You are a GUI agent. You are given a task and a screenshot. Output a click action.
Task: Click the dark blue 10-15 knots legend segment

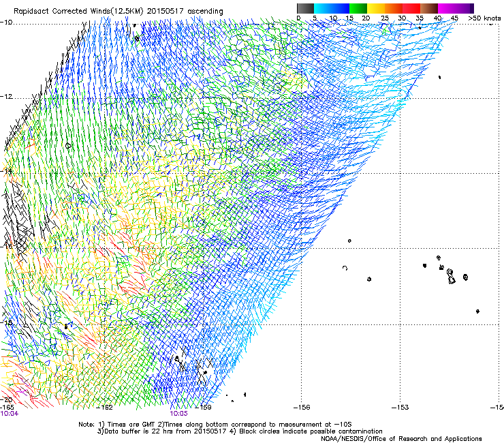point(341,8)
